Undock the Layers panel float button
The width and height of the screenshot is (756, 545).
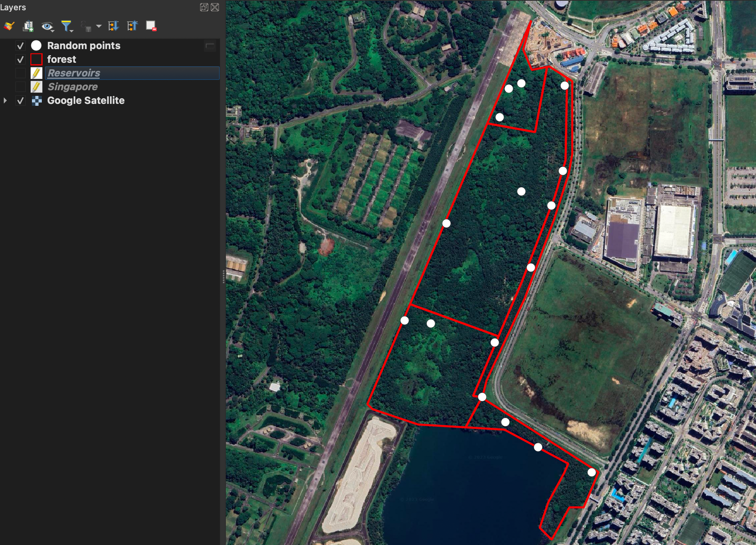[x=204, y=7]
